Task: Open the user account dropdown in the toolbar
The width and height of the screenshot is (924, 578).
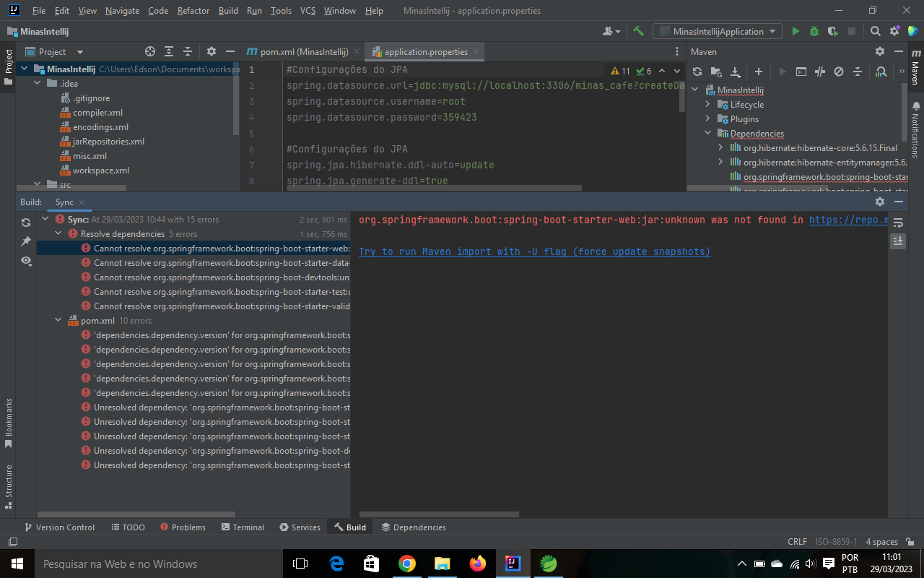Action: 611,31
